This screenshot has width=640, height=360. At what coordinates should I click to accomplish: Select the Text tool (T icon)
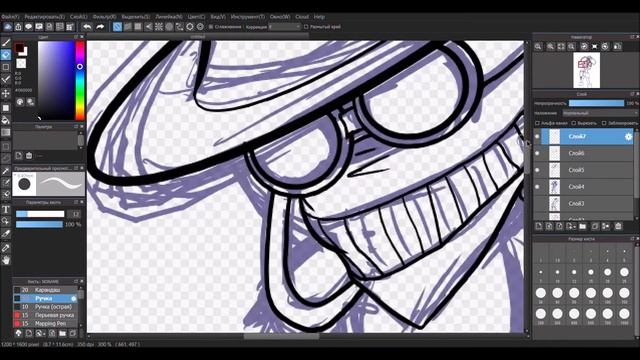[6, 210]
